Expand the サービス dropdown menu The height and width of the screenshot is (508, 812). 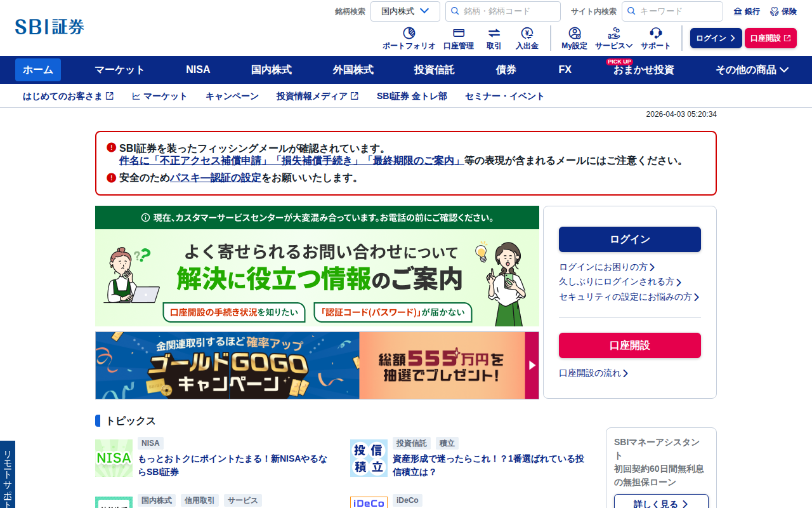click(x=614, y=38)
